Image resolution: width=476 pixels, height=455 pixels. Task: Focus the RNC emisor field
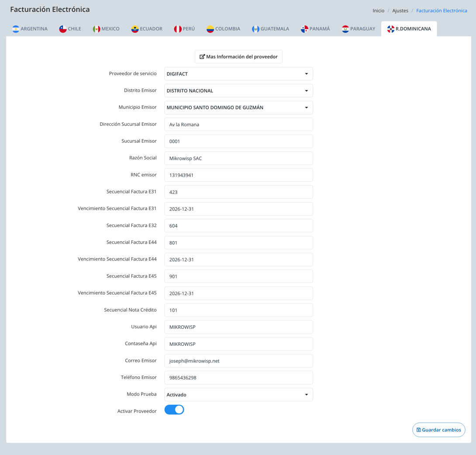tap(238, 175)
